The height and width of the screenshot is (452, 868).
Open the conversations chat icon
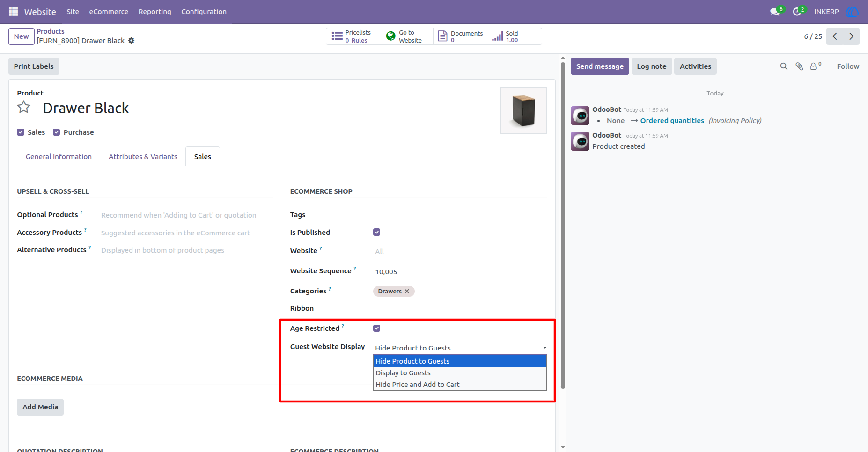click(x=775, y=11)
